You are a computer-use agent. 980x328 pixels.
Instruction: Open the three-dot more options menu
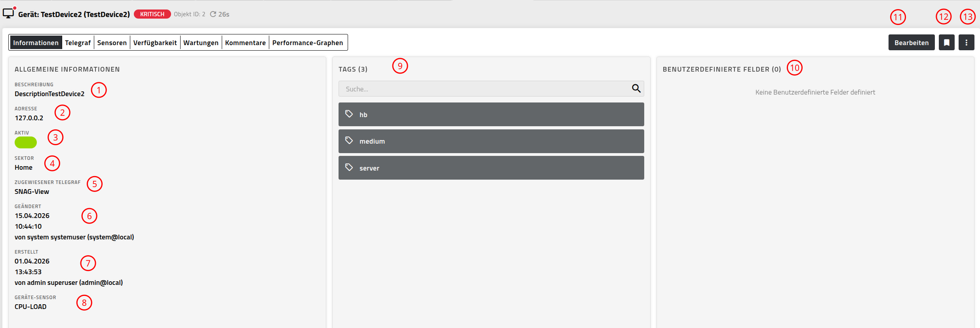point(966,42)
